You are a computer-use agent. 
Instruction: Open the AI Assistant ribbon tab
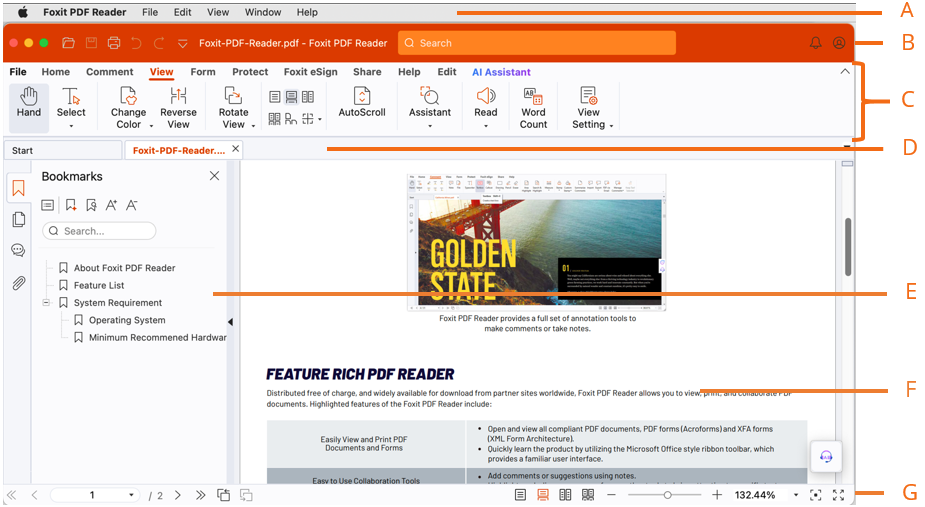point(501,72)
